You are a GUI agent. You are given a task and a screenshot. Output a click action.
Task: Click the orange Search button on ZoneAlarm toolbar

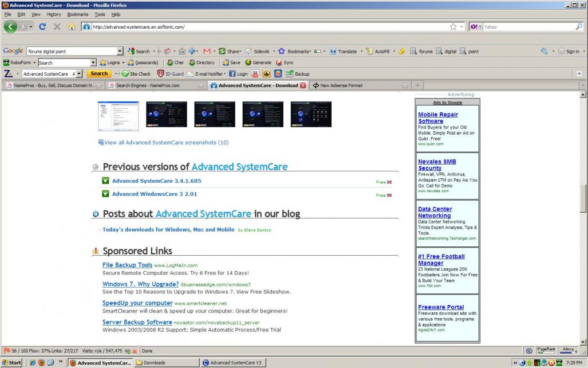[99, 73]
